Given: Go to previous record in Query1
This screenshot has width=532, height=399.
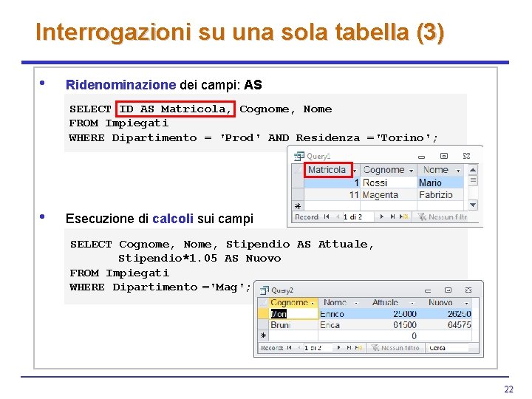Looking at the screenshot, I should 338,216.
